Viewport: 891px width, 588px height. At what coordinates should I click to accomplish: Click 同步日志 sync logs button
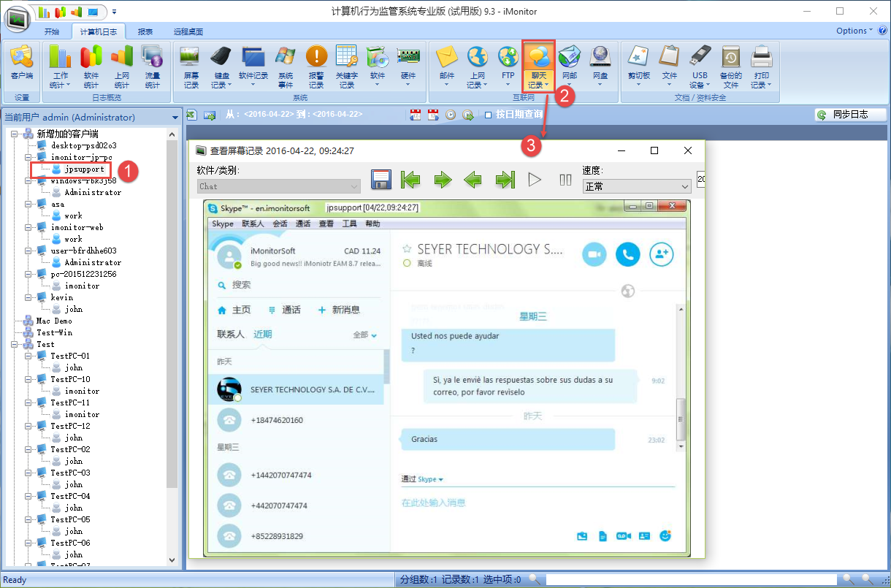click(850, 115)
